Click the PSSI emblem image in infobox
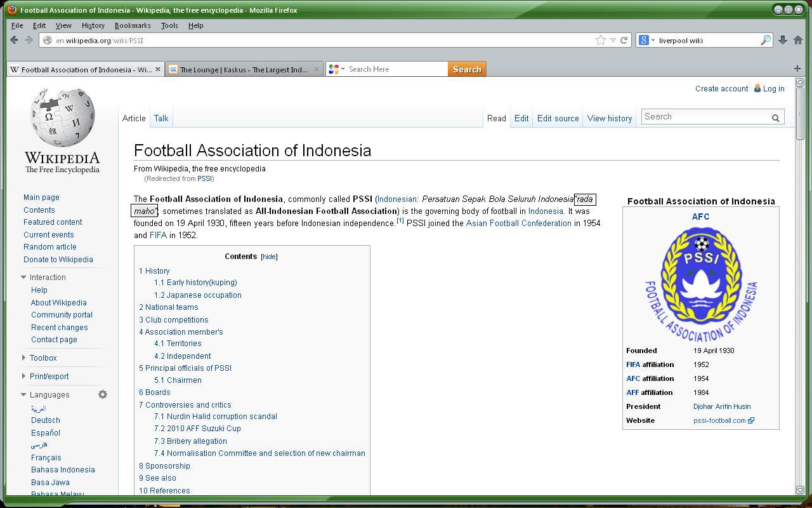This screenshot has width=812, height=508. (701, 284)
